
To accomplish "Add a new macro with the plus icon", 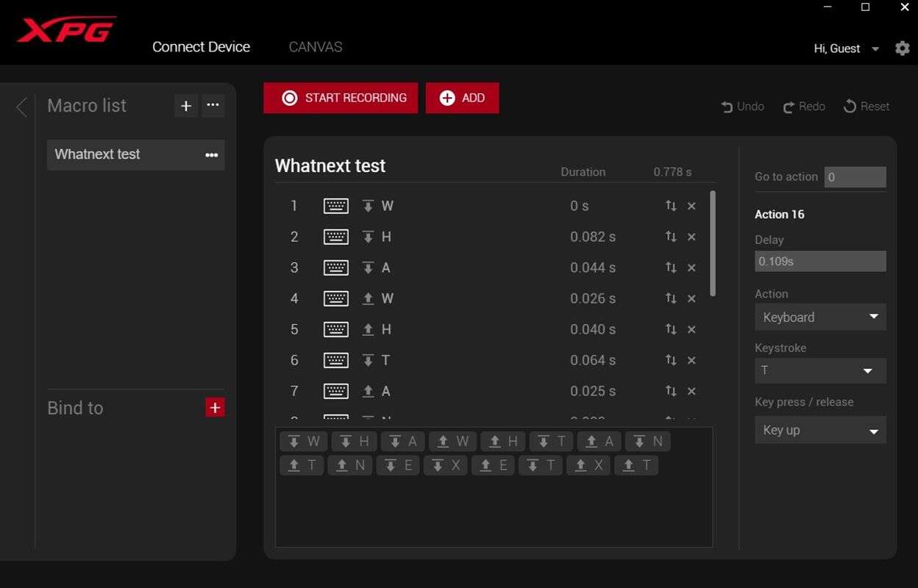I will point(185,105).
